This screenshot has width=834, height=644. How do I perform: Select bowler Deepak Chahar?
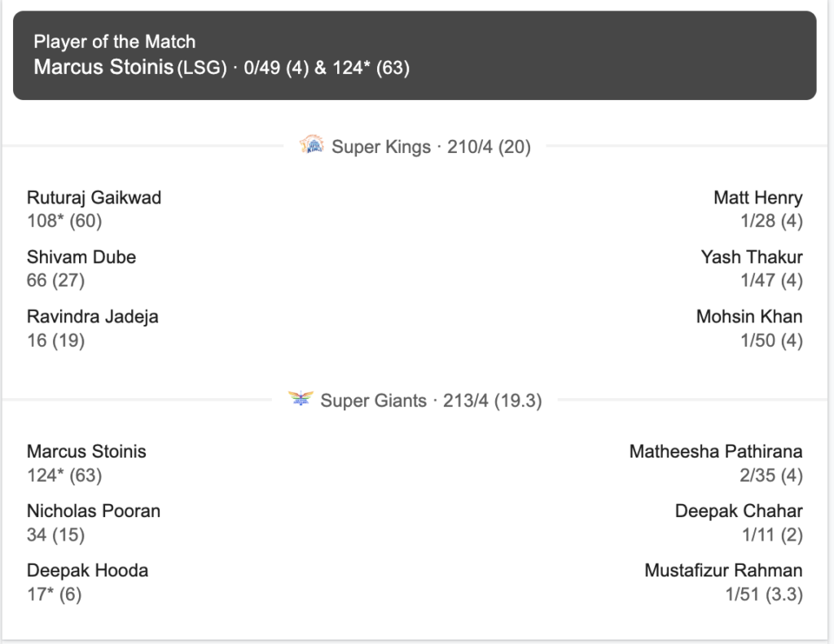click(738, 511)
